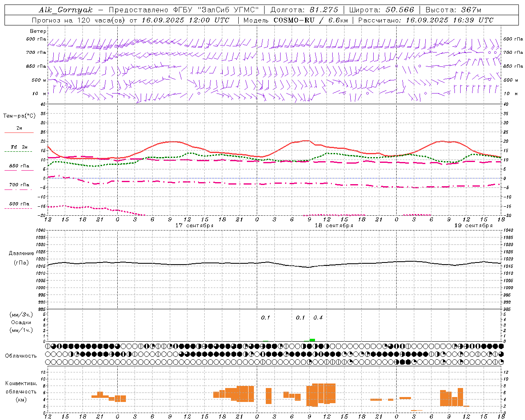Click the '(мм/1ч.)' precipitation unit label

coord(21,330)
